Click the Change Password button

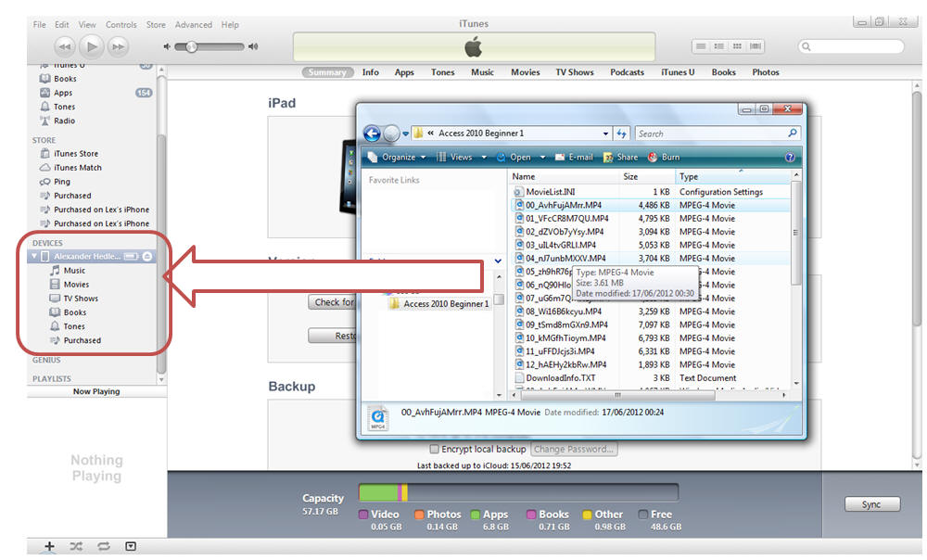[574, 449]
